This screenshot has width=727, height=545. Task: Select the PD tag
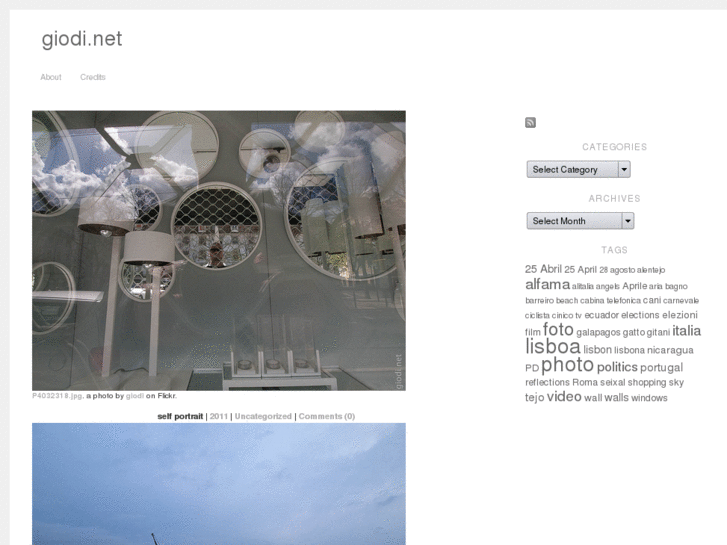click(x=532, y=368)
